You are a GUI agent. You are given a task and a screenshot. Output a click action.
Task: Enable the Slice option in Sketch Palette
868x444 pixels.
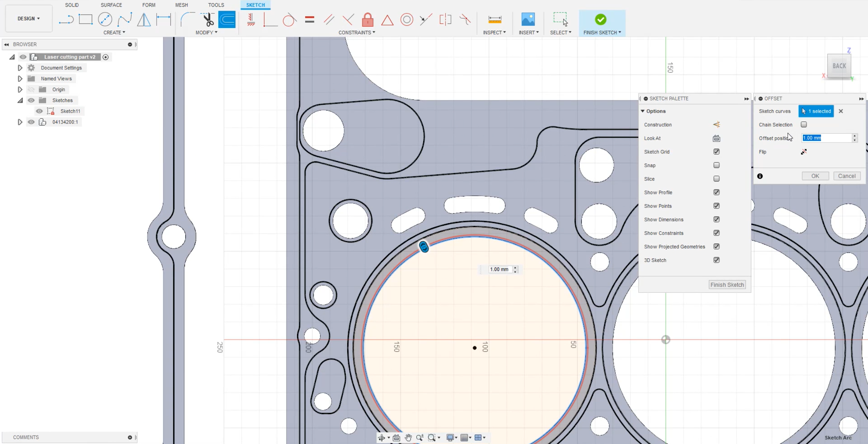coord(716,178)
